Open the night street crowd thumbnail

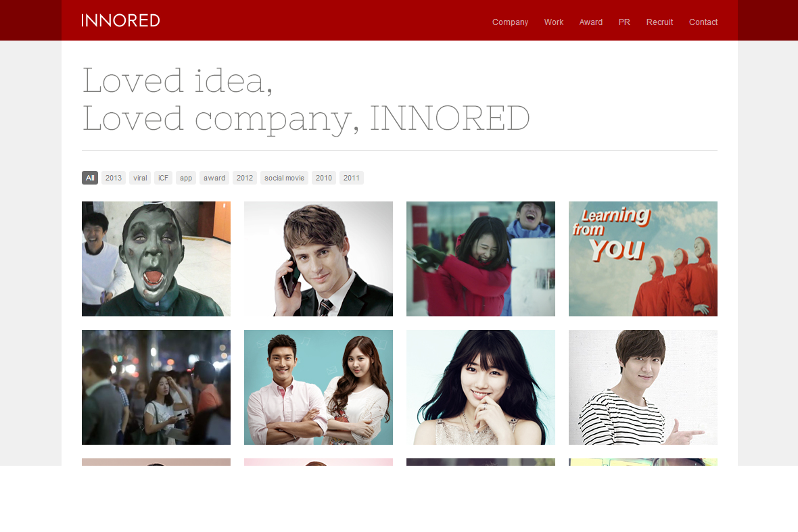(156, 387)
